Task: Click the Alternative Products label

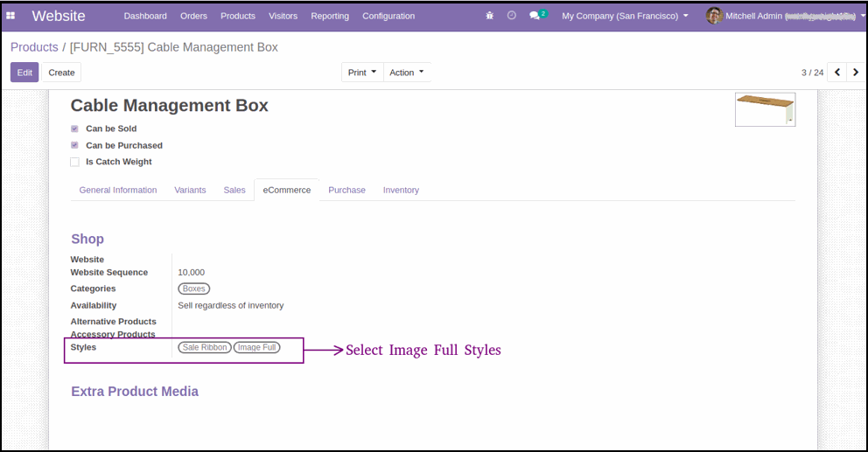Action: (114, 322)
